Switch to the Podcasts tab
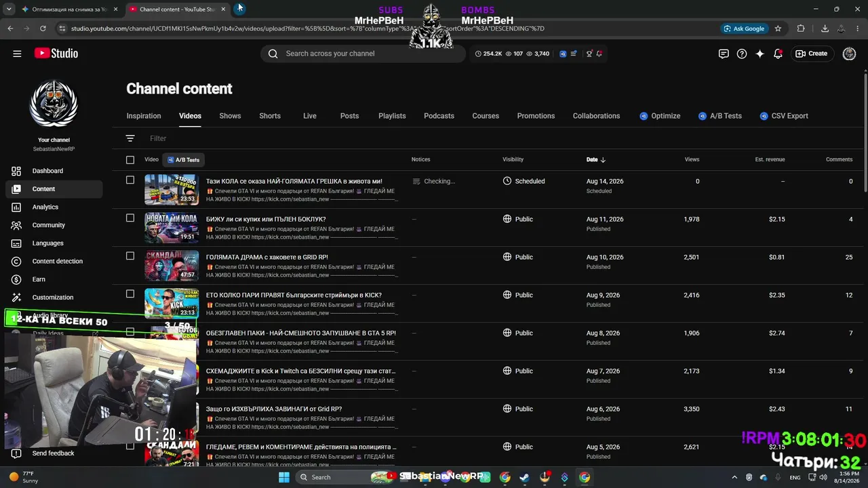The image size is (868, 488). (439, 116)
